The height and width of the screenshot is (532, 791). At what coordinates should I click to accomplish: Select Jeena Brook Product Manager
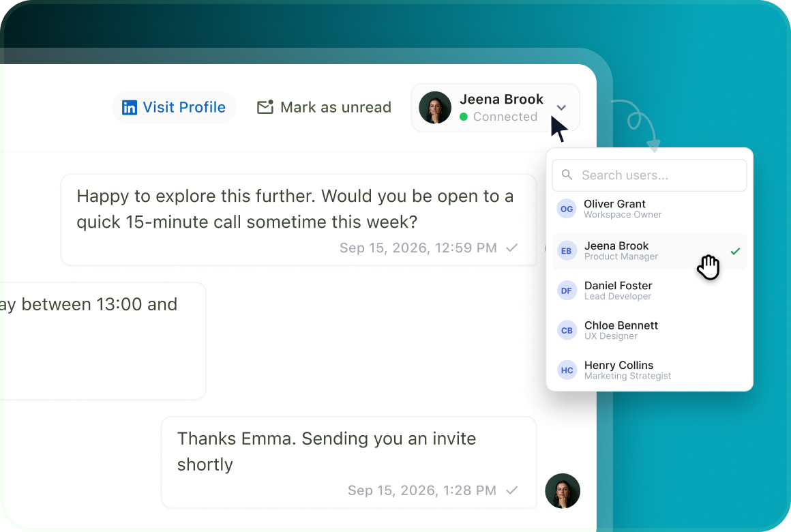(x=649, y=251)
